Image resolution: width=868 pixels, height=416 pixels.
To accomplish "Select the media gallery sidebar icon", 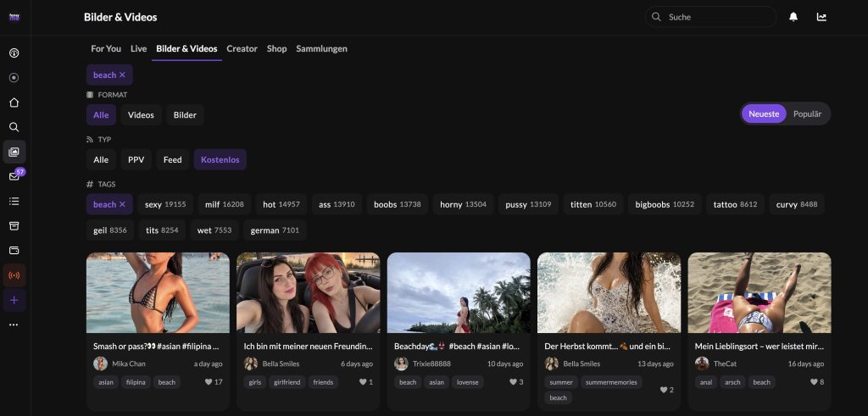I will [x=14, y=152].
